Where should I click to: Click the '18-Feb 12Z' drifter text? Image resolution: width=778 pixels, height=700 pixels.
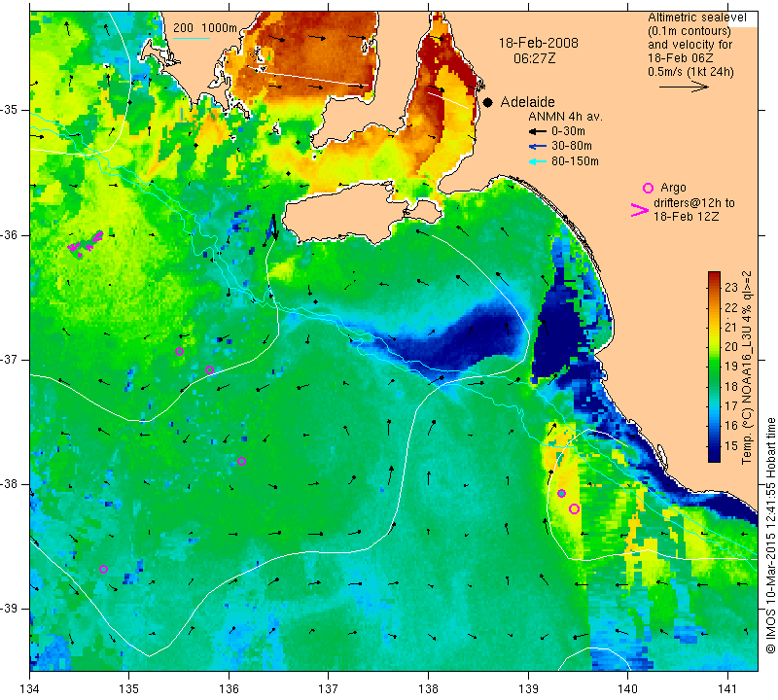[687, 216]
